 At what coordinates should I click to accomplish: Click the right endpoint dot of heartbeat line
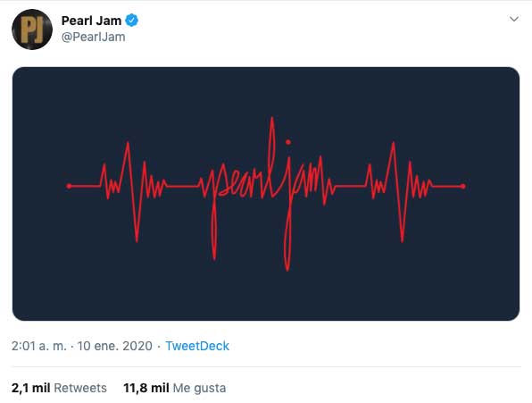pos(462,186)
